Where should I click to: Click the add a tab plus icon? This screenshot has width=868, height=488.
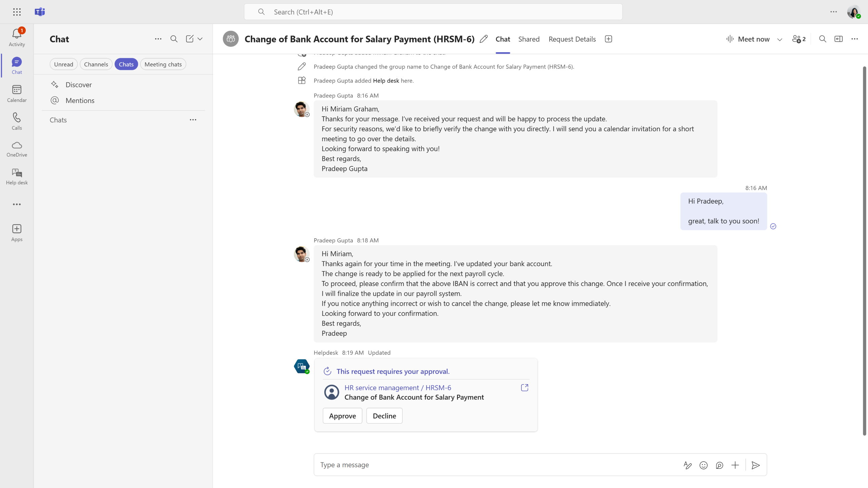[608, 39]
